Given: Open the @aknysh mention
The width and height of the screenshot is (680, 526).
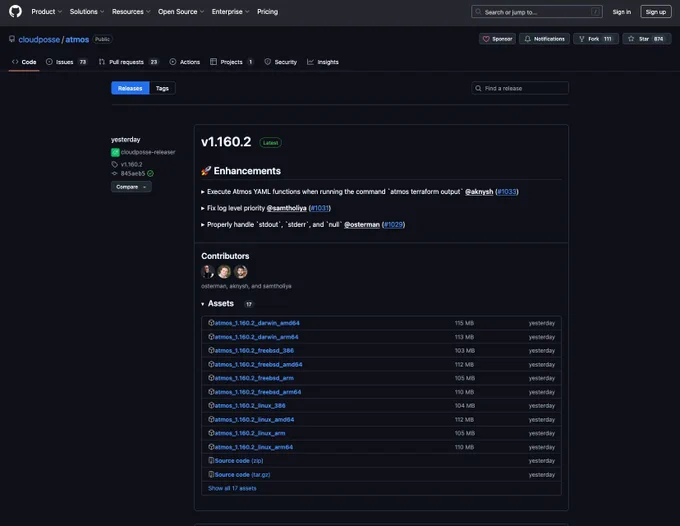Looking at the screenshot, I should pyautogui.click(x=479, y=192).
